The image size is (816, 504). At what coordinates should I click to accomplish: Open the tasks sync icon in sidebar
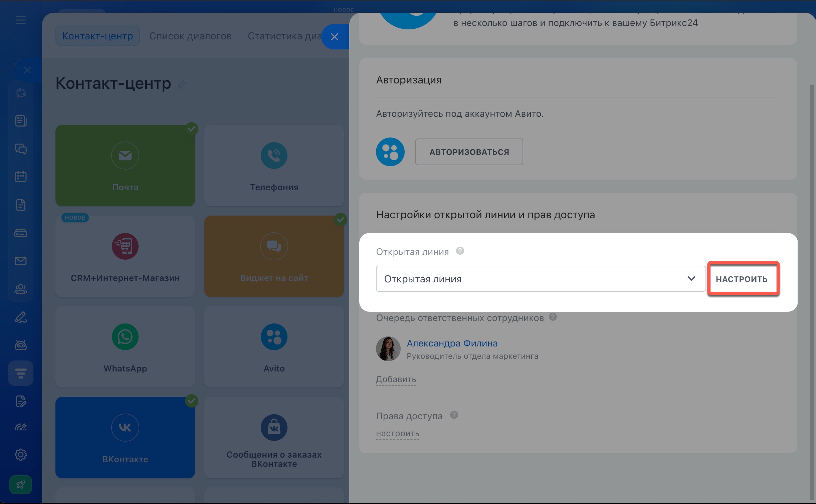[21, 93]
